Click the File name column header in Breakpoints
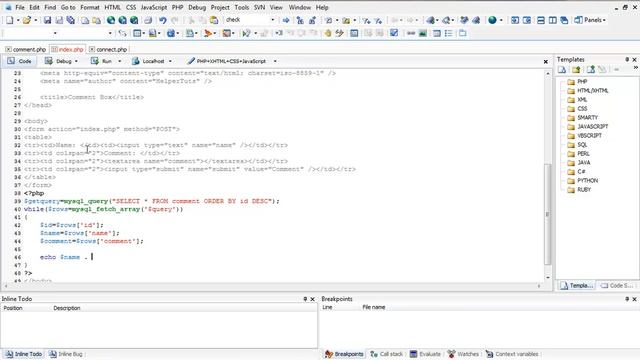This screenshot has height=360, width=640. [374, 307]
